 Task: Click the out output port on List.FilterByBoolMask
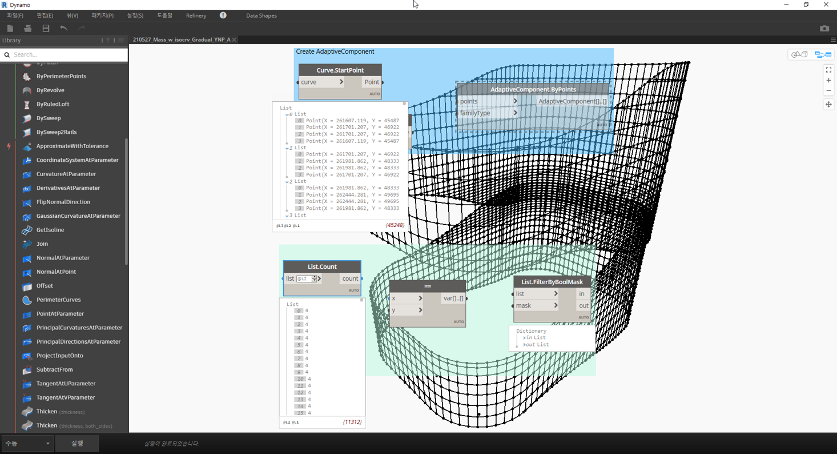[583, 305]
